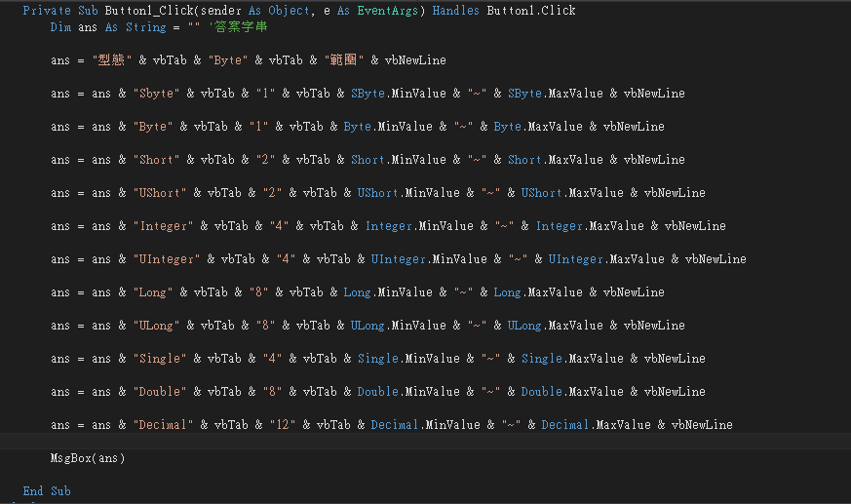Click the "Sbyte" string literal
The height and width of the screenshot is (504, 851).
click(x=156, y=94)
